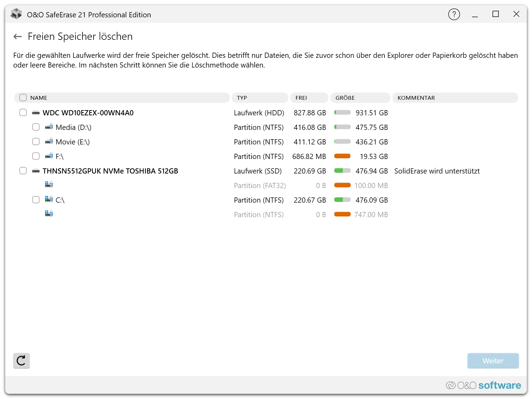
Task: Click the Toshiba NVMe SSD drive icon
Action: (36, 171)
